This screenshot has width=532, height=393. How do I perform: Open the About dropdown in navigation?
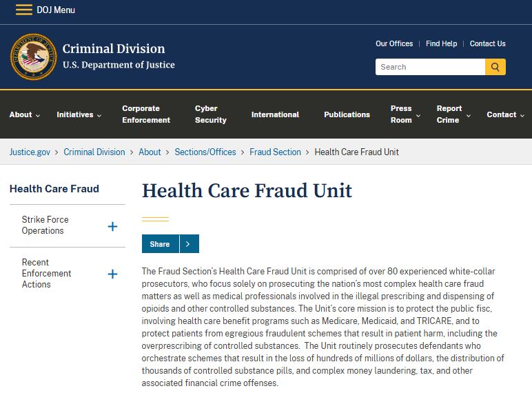[25, 114]
